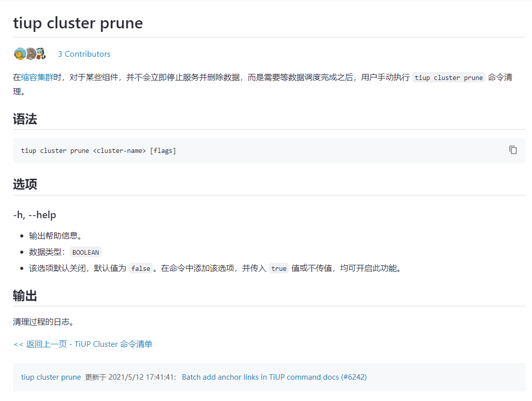Click the true inline code value
The width and height of the screenshot is (532, 401).
click(x=279, y=268)
